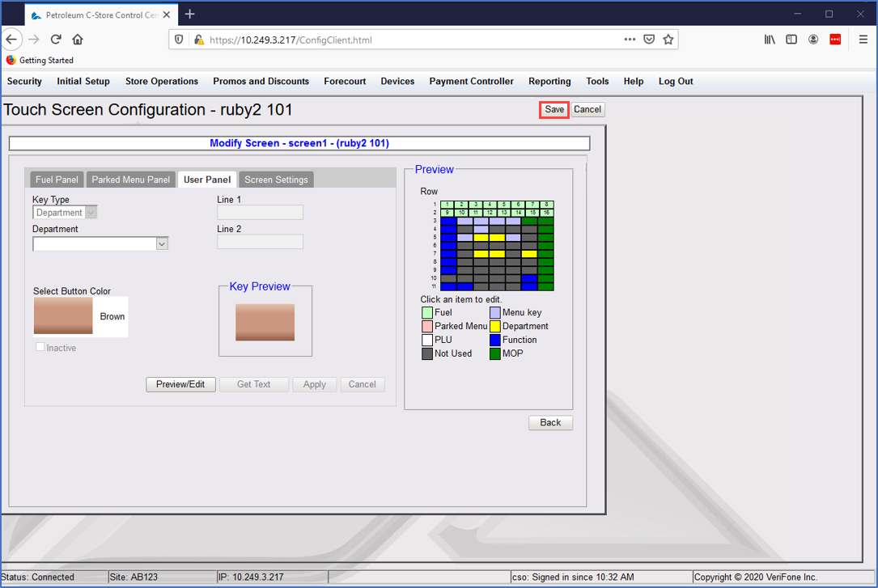Click the Back button
878x588 pixels.
coord(550,422)
